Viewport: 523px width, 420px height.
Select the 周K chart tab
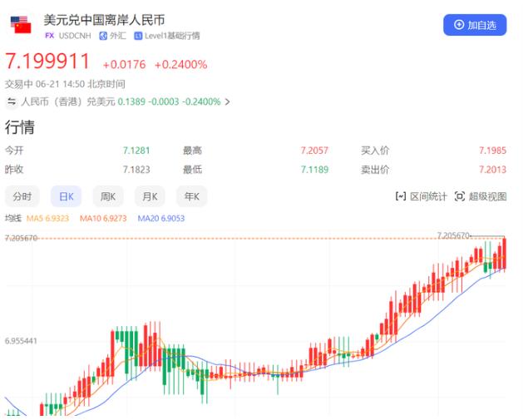108,196
